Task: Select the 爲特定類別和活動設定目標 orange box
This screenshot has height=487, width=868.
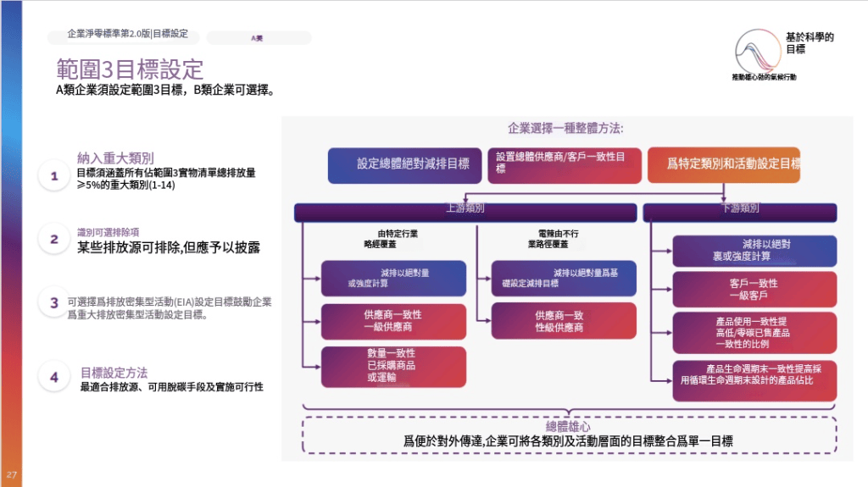Action: click(x=724, y=165)
